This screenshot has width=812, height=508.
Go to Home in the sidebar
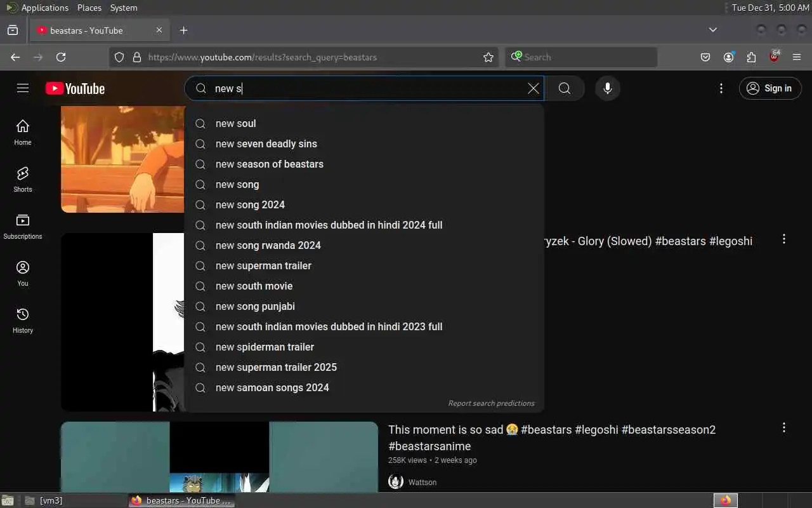pos(23,132)
